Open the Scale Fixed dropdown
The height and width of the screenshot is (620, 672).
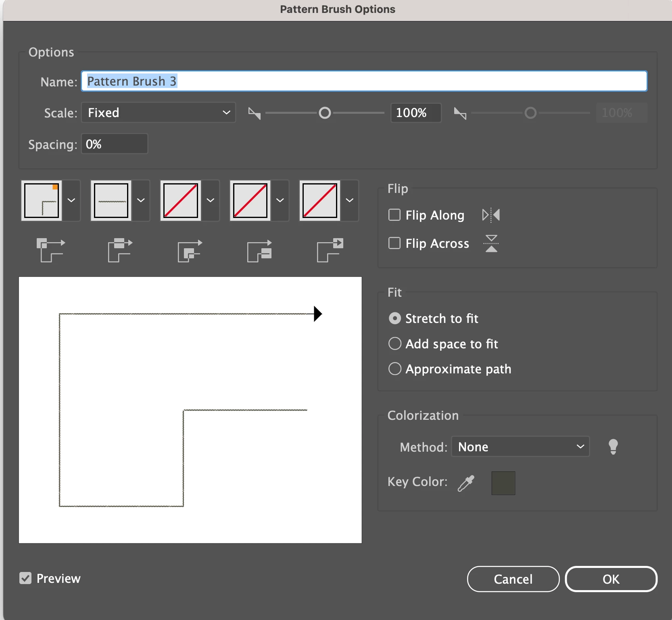(159, 113)
